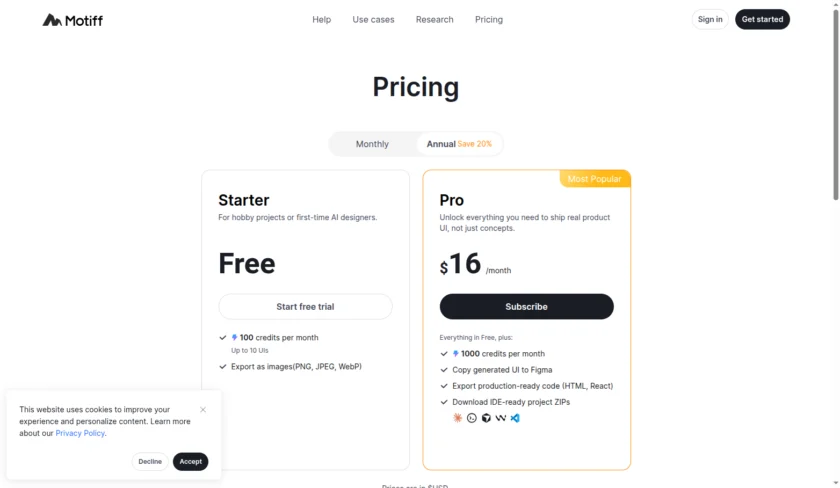Select Annual billing option
Image resolution: width=840 pixels, height=488 pixels.
459,144
